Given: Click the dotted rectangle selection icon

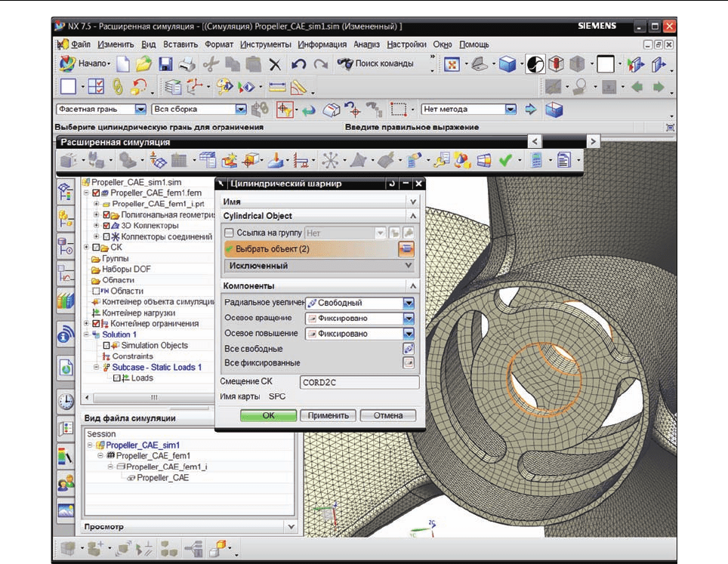Looking at the screenshot, I should click(x=398, y=109).
